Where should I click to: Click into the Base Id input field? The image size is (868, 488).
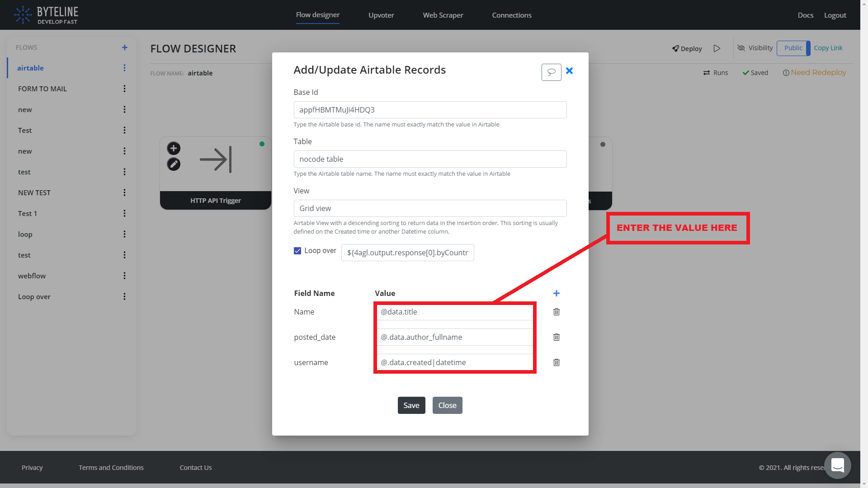[x=429, y=110]
